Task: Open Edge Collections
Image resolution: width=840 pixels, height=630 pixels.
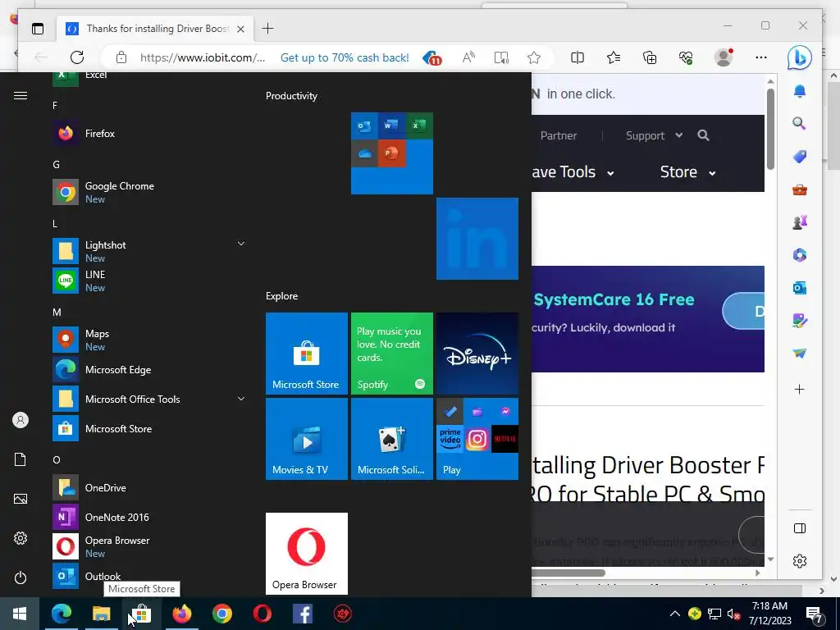Action: (x=650, y=57)
